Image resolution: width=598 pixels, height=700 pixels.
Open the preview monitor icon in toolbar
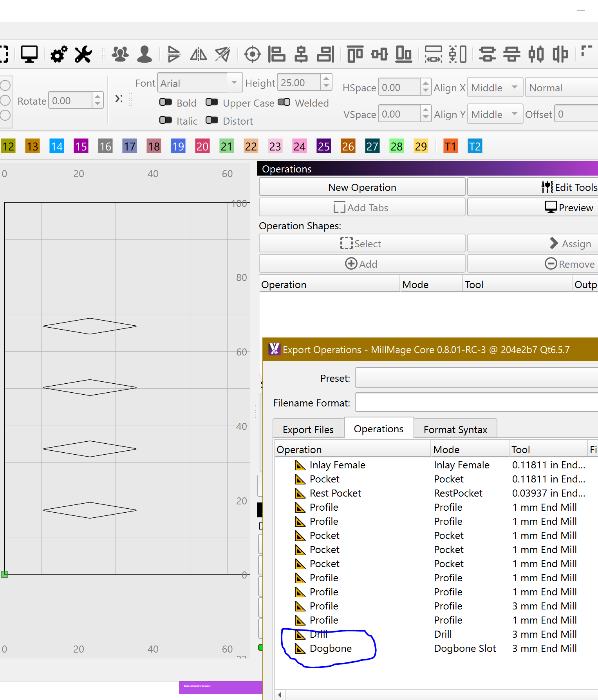click(x=29, y=54)
